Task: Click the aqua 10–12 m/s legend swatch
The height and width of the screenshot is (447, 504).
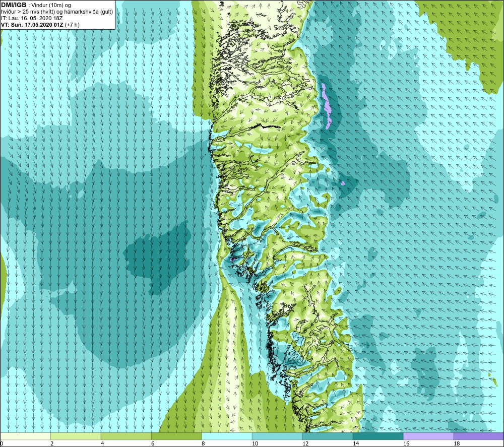Action: tap(277, 436)
